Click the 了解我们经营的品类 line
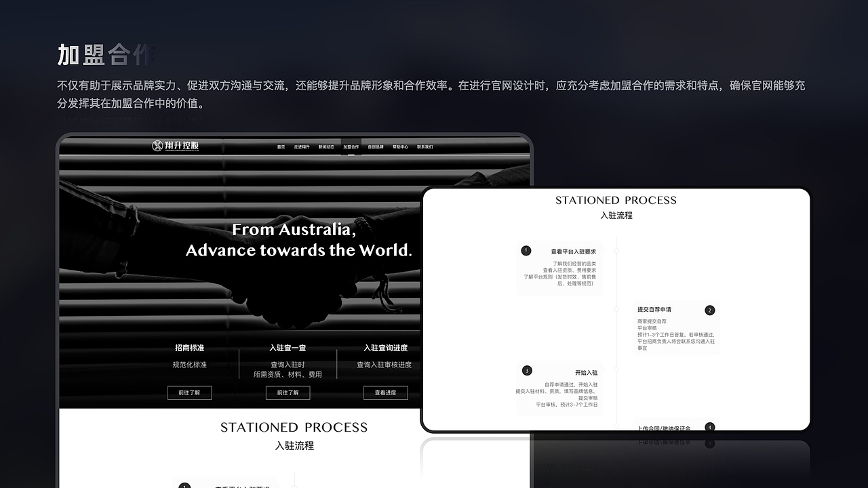This screenshot has height=488, width=868. (574, 264)
